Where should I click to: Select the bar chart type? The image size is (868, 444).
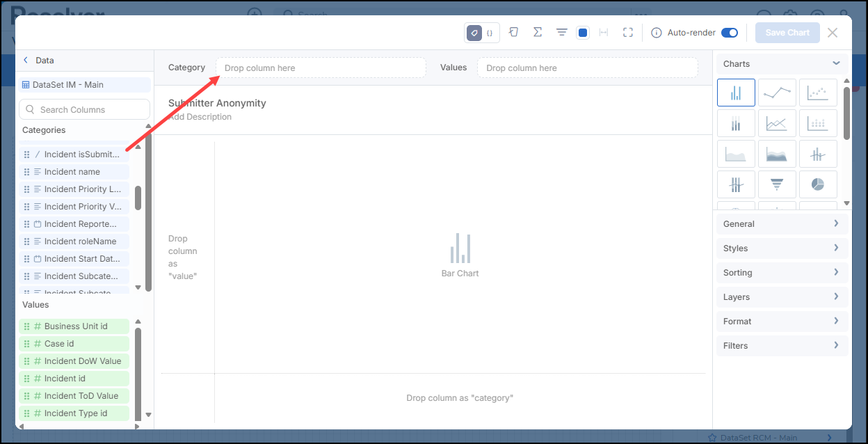(x=736, y=93)
